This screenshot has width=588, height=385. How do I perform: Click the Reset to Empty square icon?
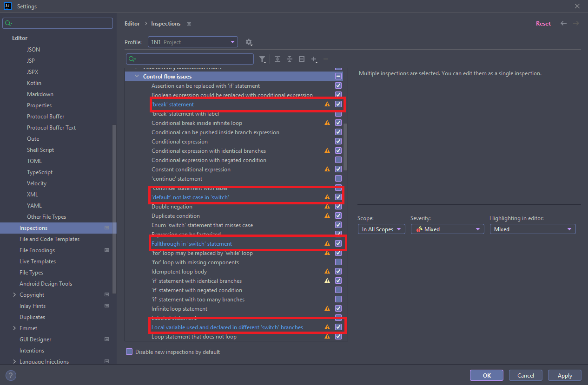pos(301,59)
